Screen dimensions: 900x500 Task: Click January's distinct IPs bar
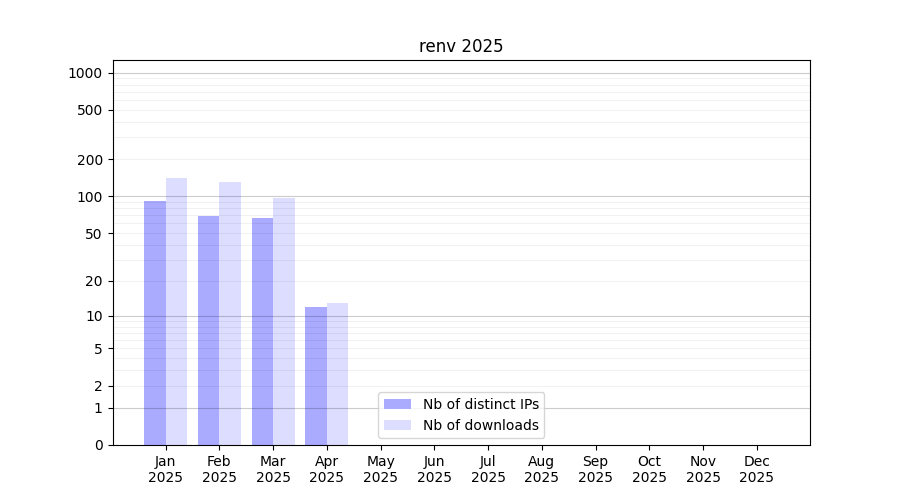pos(155,323)
